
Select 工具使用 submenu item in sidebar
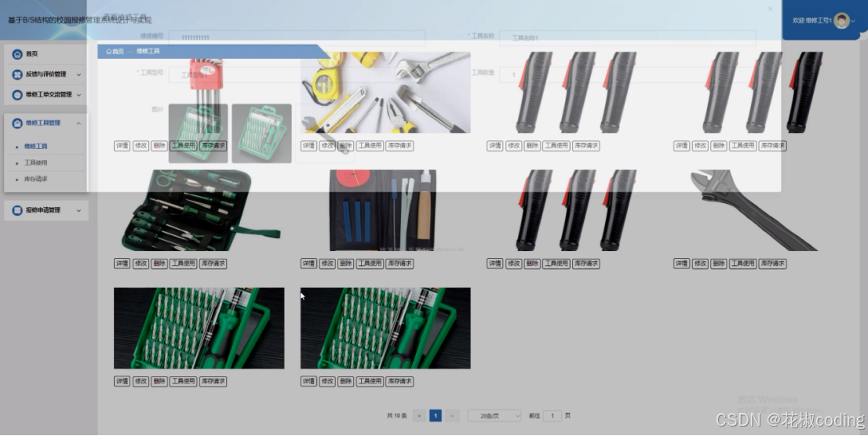36,162
